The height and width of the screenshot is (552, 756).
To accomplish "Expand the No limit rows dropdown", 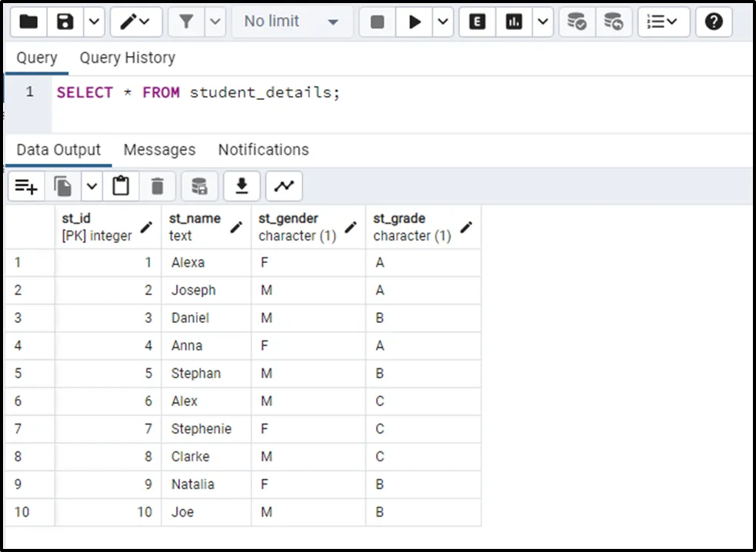I will click(291, 22).
